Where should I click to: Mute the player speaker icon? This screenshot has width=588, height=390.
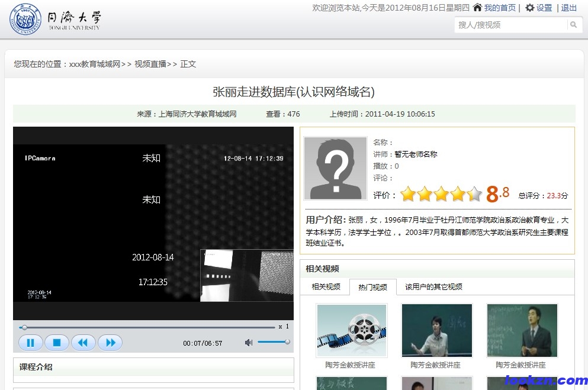click(248, 343)
